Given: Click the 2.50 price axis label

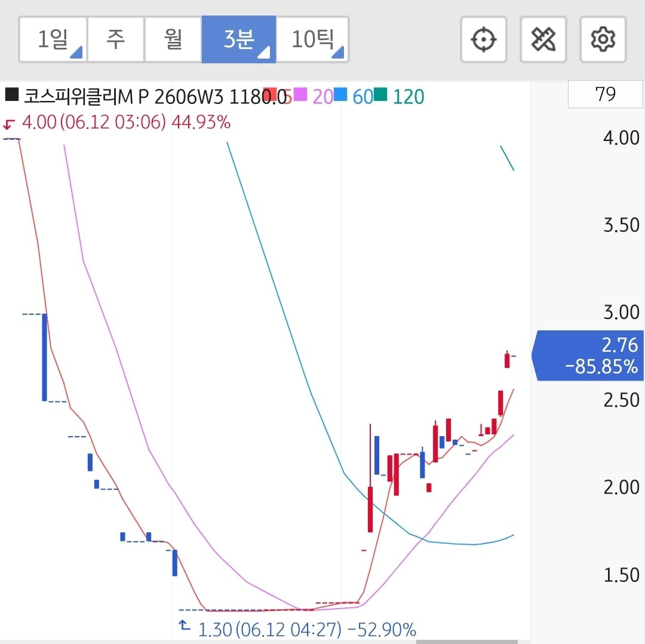Looking at the screenshot, I should 621,400.
